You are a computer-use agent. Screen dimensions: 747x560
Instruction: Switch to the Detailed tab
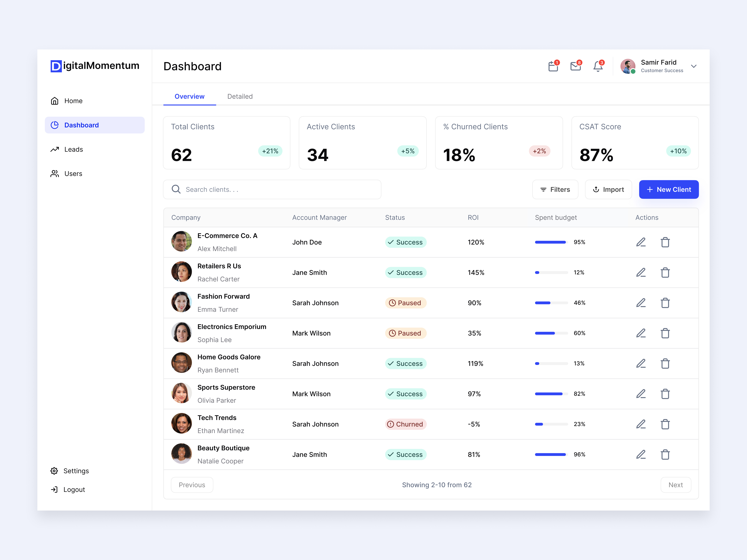coord(240,96)
